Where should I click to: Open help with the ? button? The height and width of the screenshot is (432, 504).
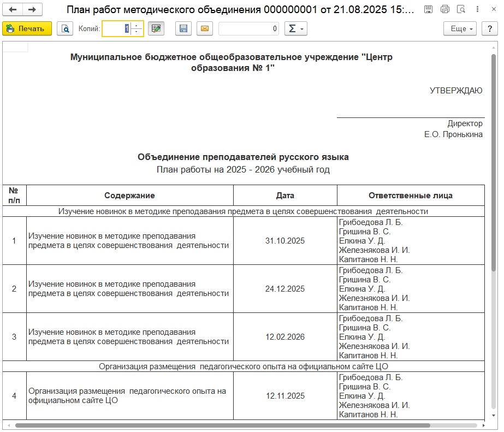point(490,28)
